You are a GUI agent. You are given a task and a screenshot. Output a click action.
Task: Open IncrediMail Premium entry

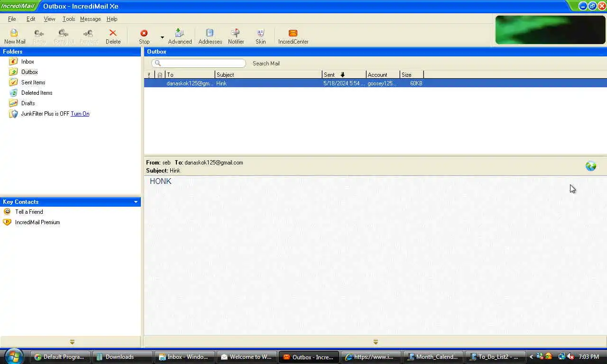click(x=37, y=222)
